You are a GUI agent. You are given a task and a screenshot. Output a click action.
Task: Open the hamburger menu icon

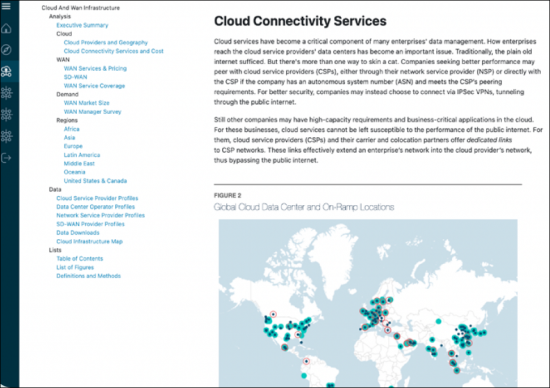pos(6,6)
